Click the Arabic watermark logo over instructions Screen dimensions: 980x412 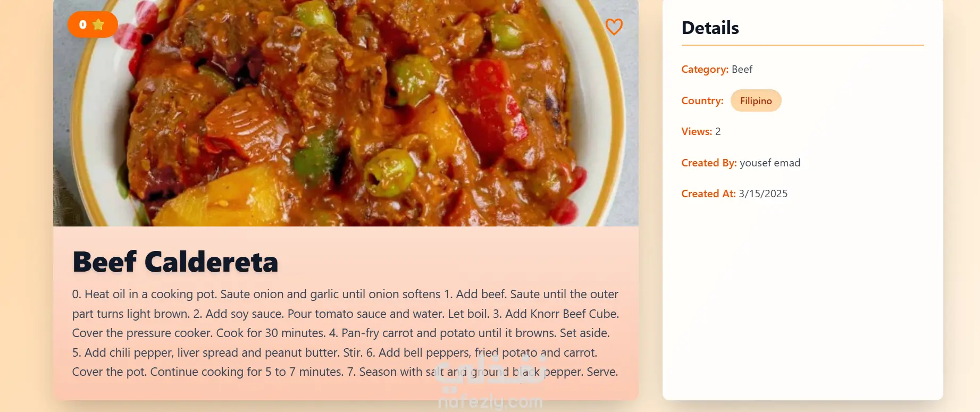pyautogui.click(x=490, y=371)
